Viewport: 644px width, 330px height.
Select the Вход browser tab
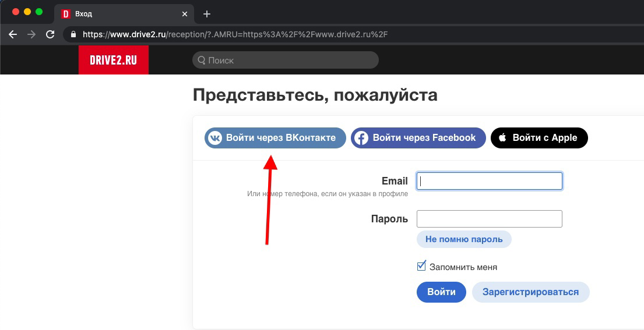[x=124, y=14]
